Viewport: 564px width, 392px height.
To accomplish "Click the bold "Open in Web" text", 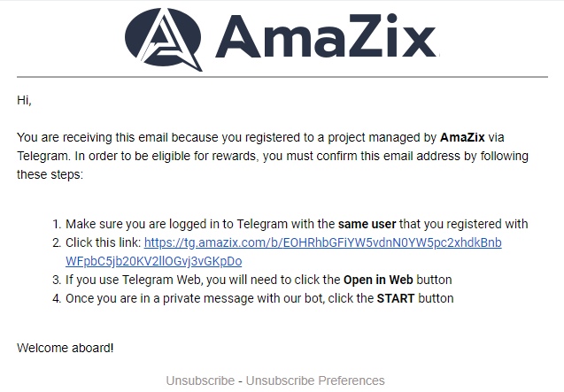I will [381, 280].
